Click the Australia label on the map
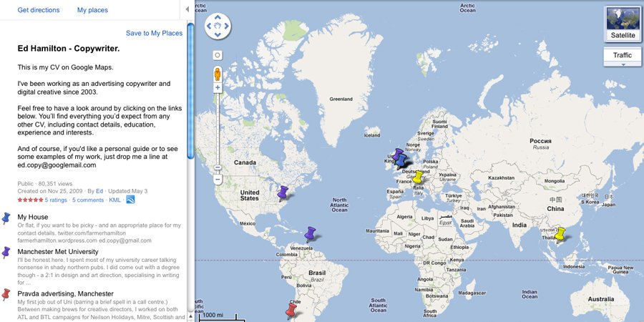 click(601, 299)
